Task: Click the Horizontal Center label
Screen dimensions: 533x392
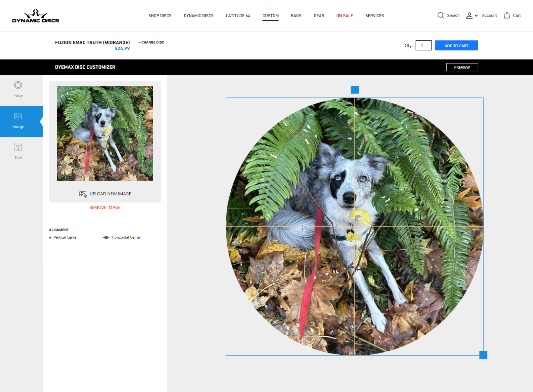Action: [x=126, y=237]
